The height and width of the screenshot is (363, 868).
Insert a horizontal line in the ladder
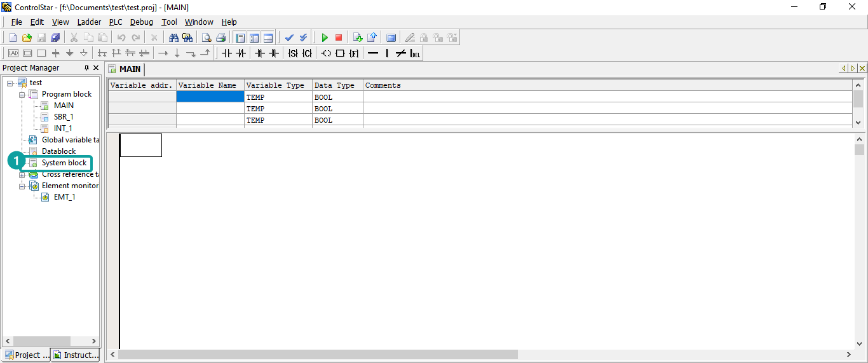[x=373, y=53]
